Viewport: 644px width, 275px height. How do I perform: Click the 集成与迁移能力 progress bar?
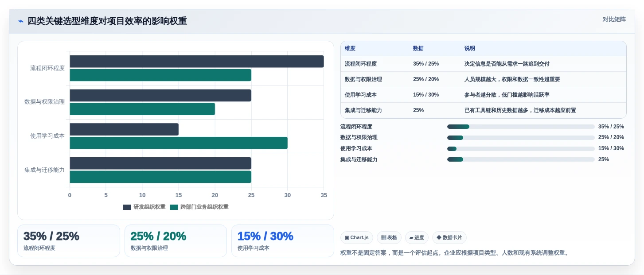521,159
